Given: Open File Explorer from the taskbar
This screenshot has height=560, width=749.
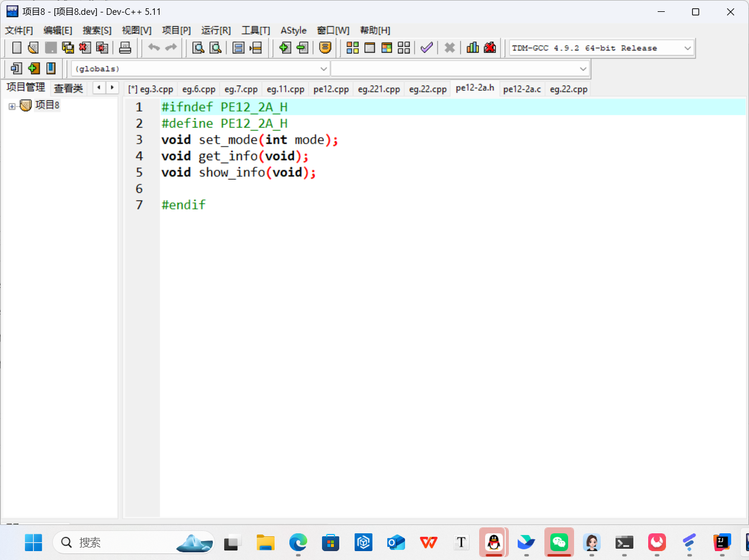Looking at the screenshot, I should pos(265,542).
